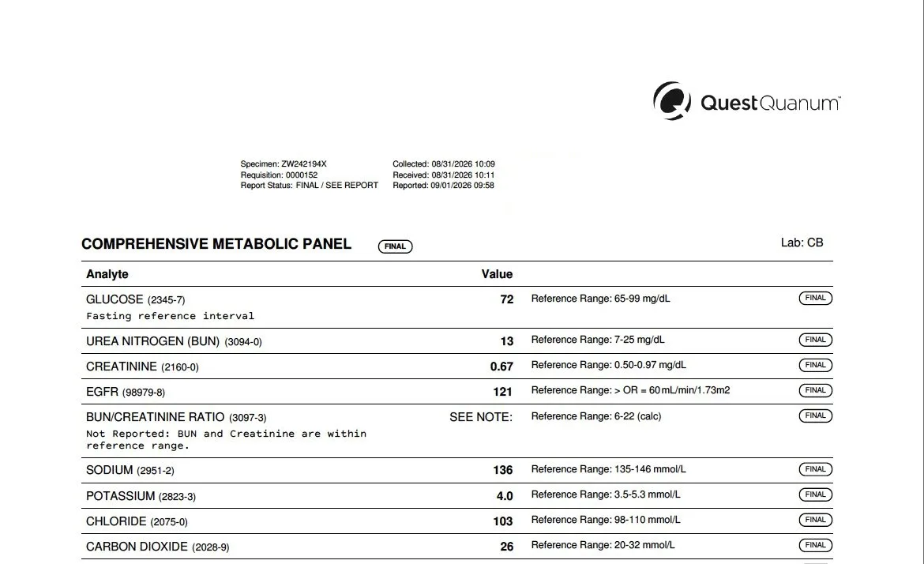Click the FINAL badge in the EGFR row
924x564 pixels.
[816, 391]
